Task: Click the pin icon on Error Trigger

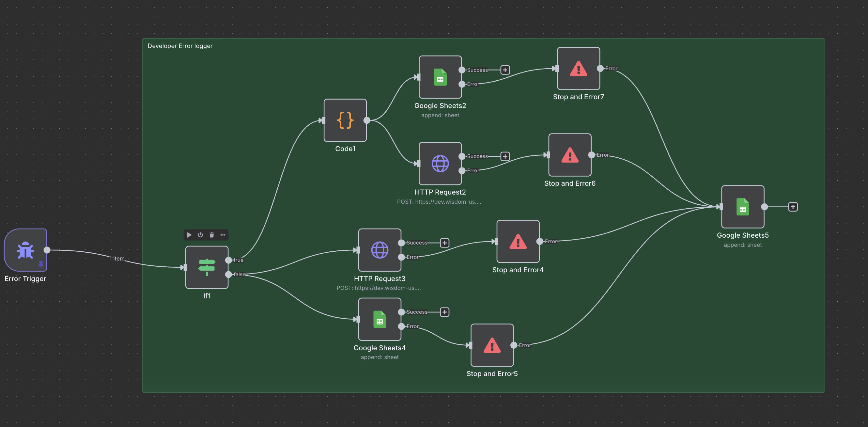Action: (41, 264)
